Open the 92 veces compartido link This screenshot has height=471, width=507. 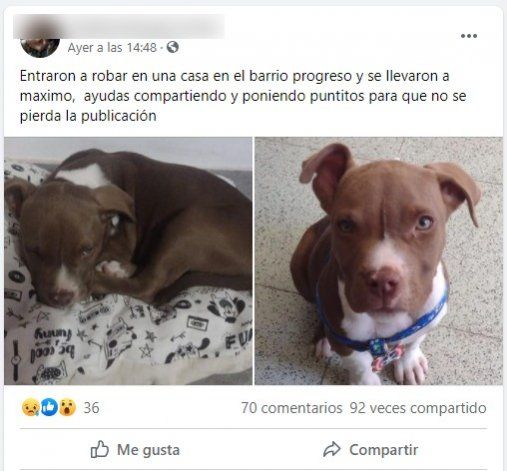(x=418, y=408)
